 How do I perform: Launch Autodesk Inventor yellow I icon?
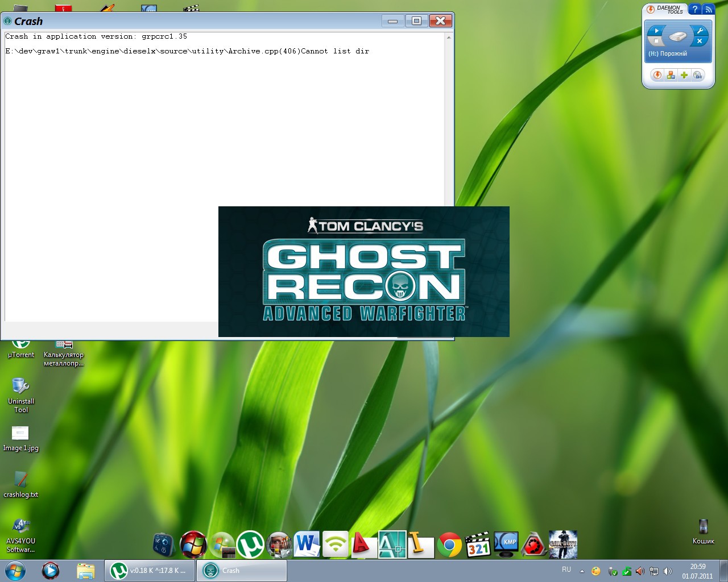coord(421,544)
